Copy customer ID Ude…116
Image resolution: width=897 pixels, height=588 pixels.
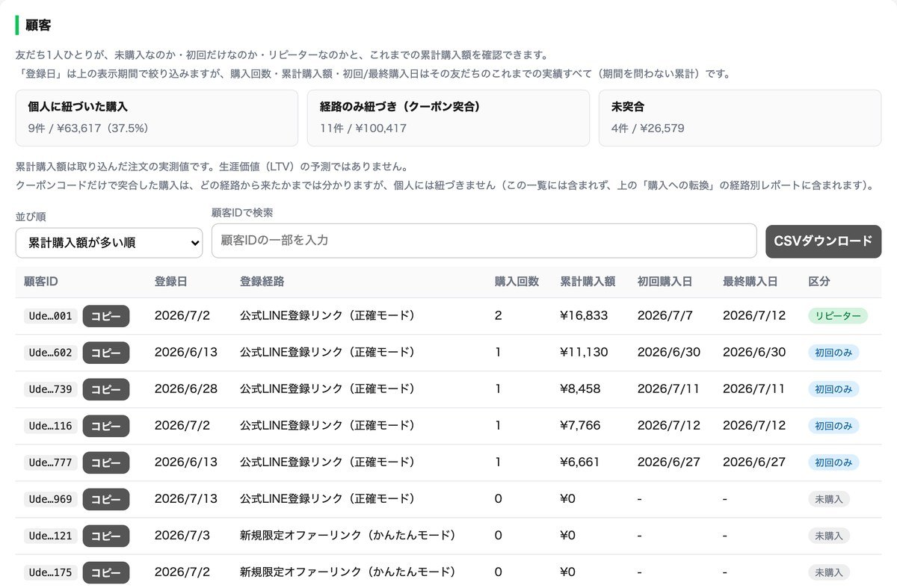(106, 426)
